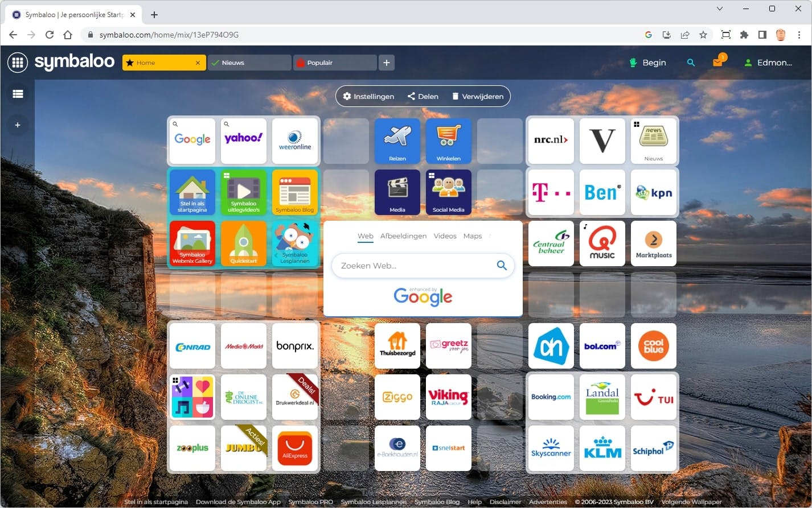
Task: Select the Afbeeldingen search tab
Action: tap(404, 236)
